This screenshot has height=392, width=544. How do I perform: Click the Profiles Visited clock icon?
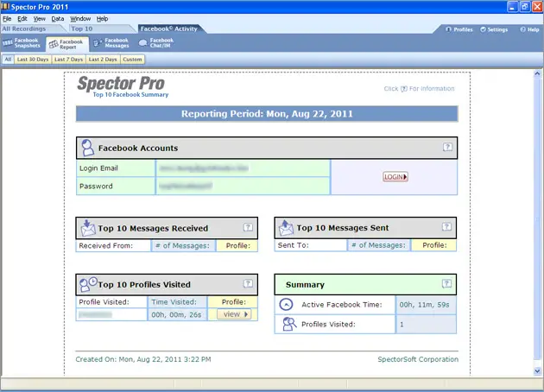pos(88,284)
